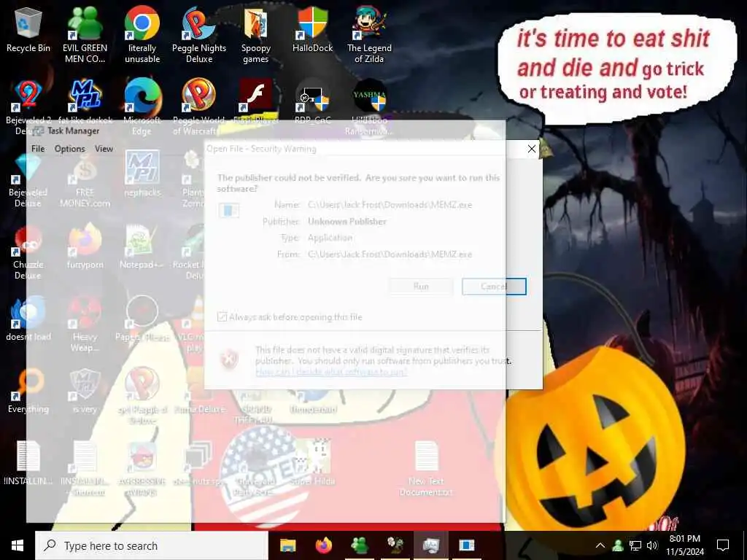747x560 pixels.
Task: Uncheck Always ask before opening this file
Action: pyautogui.click(x=222, y=316)
